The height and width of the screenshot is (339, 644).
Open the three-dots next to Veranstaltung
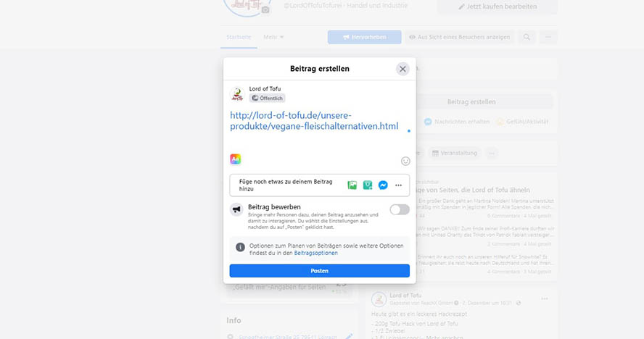(x=492, y=153)
